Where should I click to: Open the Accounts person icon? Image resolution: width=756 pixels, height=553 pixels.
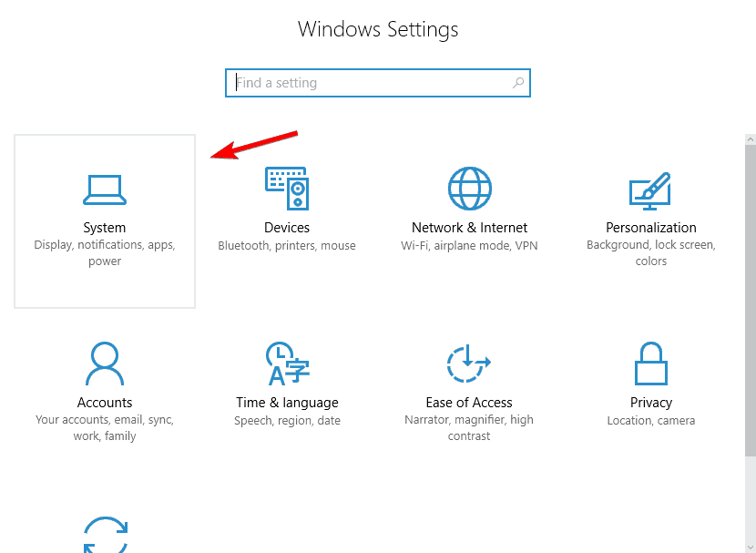105,364
